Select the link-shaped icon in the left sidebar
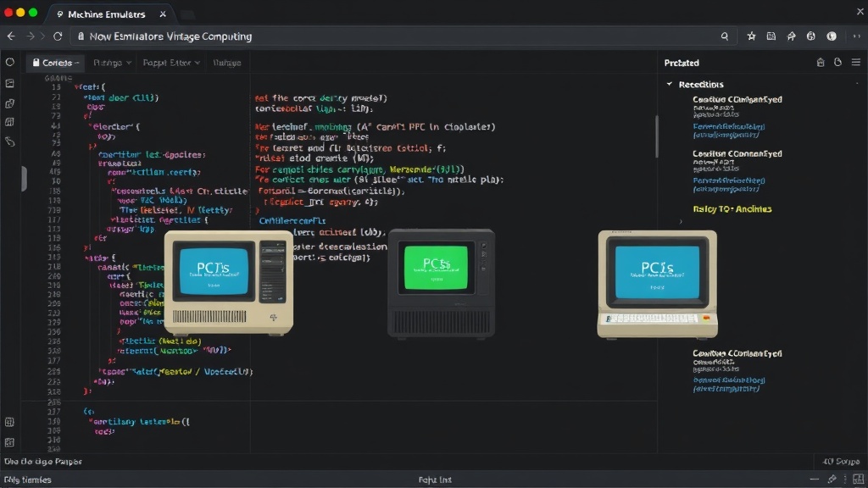Image resolution: width=868 pixels, height=488 pixels. coord(10,141)
